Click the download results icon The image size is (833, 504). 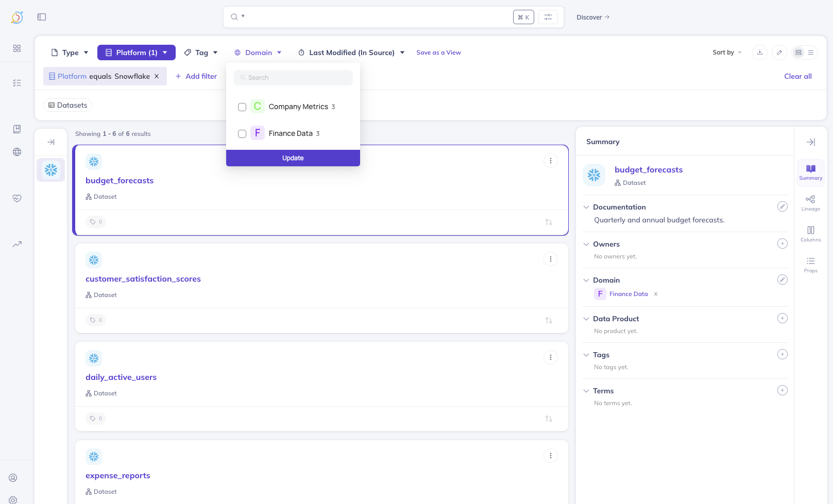(760, 53)
